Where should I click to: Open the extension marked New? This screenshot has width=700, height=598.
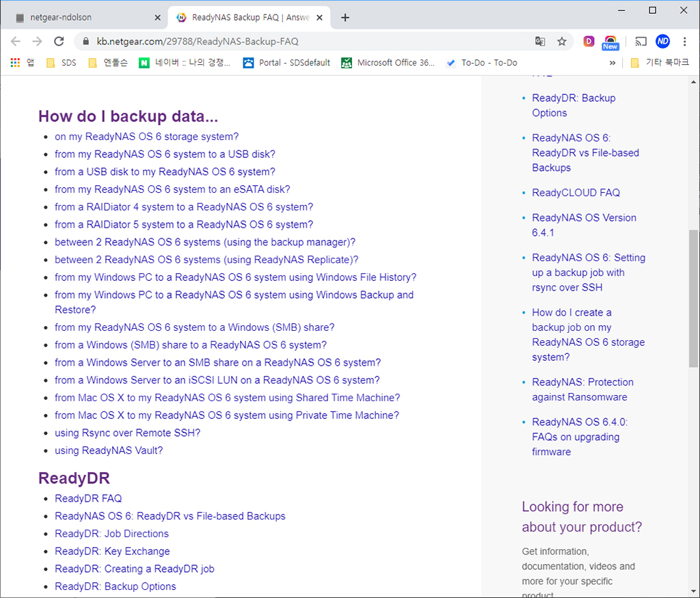(x=610, y=42)
